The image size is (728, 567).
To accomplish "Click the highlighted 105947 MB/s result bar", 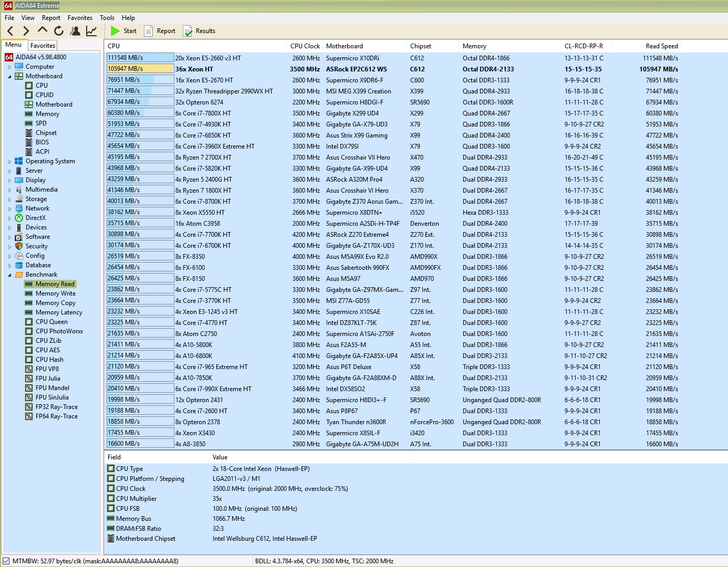I will tap(140, 69).
